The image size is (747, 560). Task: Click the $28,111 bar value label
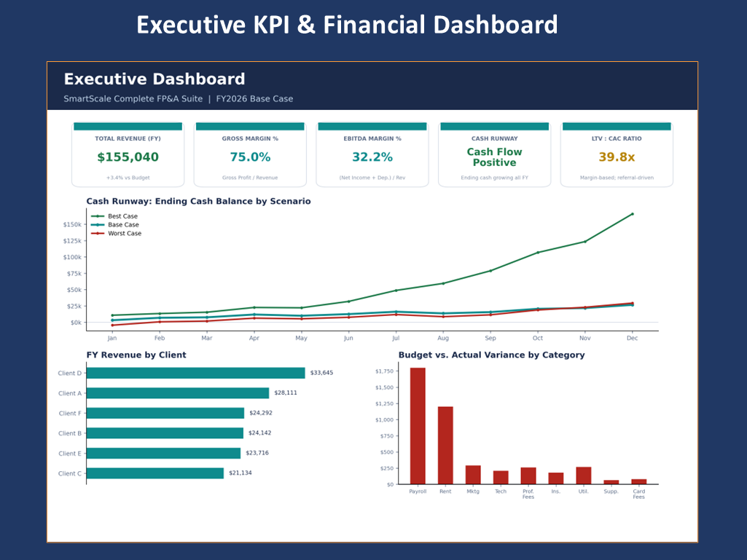(x=286, y=393)
